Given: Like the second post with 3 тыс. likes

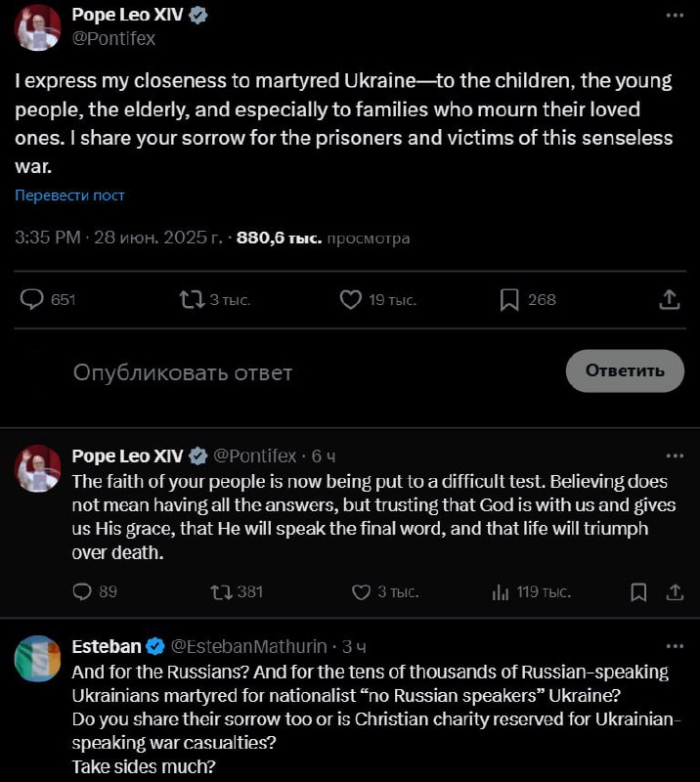Looking at the screenshot, I should pyautogui.click(x=362, y=591).
